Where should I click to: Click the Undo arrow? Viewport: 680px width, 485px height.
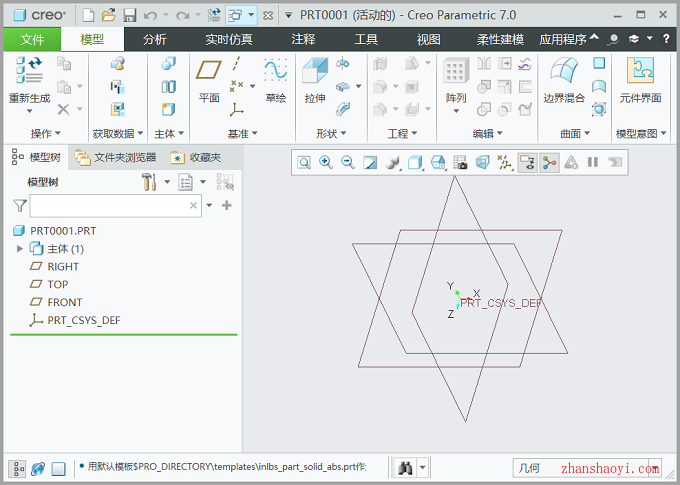click(150, 16)
